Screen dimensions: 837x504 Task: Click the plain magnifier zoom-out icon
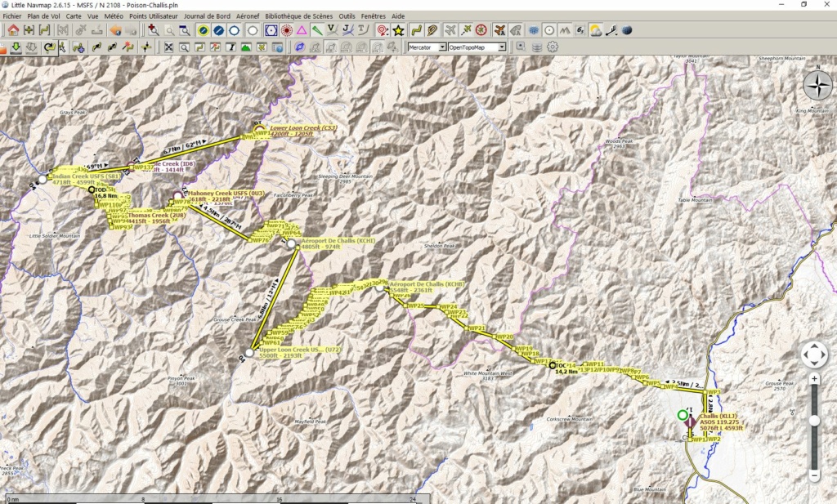coord(169,31)
